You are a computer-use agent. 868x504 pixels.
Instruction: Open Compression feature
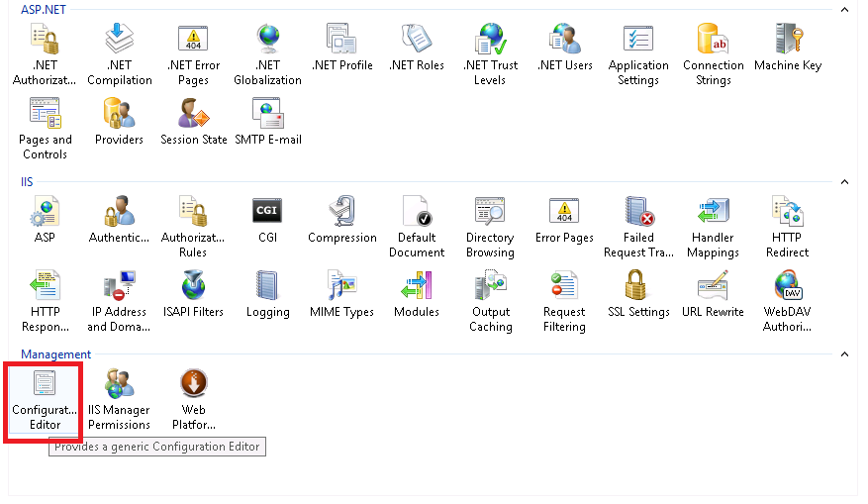tap(342, 219)
